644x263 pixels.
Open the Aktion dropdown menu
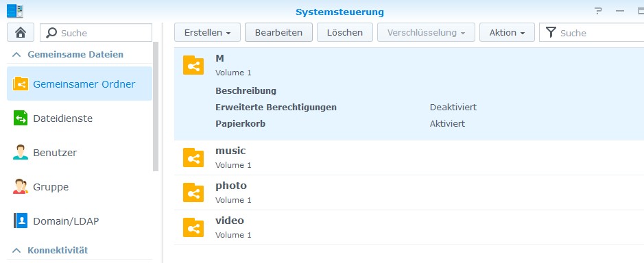(507, 32)
